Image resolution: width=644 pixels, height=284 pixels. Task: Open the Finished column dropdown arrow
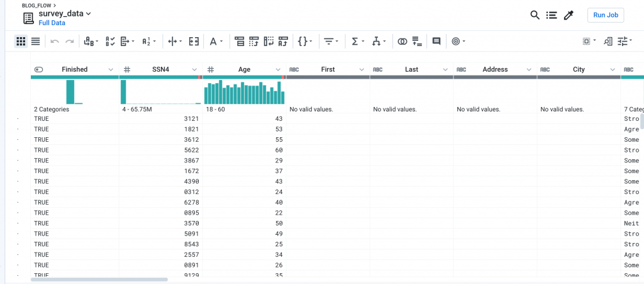(x=111, y=69)
